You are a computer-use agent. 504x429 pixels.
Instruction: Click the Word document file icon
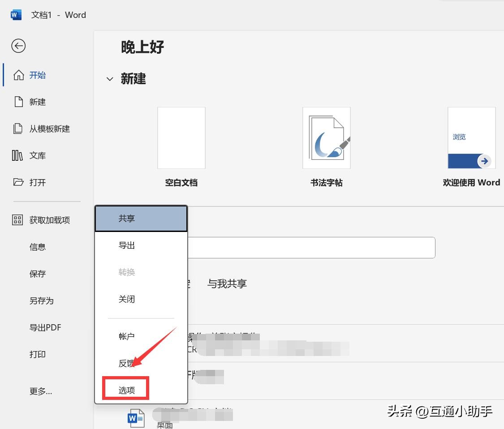(136, 418)
